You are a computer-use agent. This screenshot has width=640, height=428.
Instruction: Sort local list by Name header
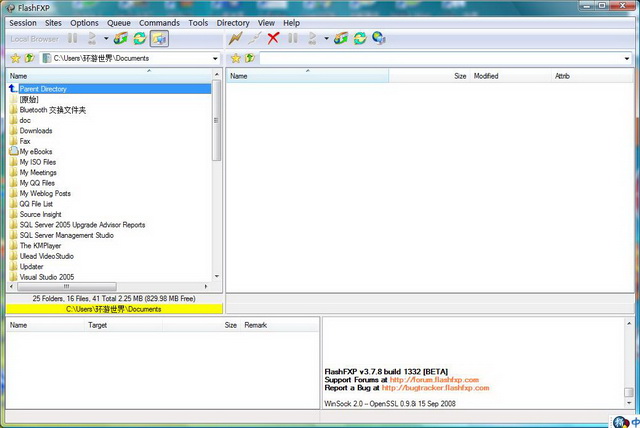tap(109, 76)
